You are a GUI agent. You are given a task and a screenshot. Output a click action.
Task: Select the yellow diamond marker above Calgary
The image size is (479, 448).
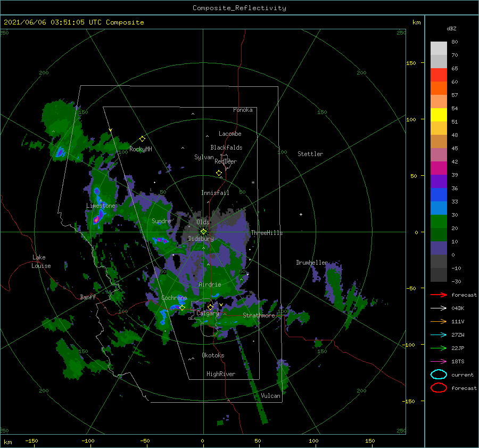click(210, 307)
